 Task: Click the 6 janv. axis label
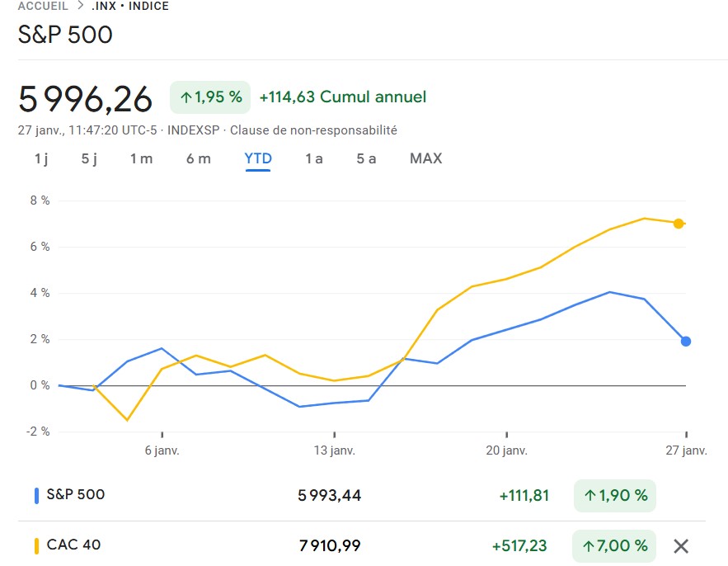pos(162,450)
